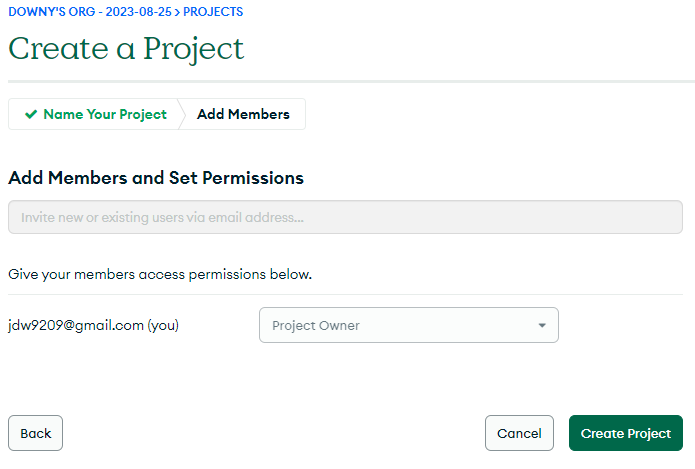Click the "Project Owner" text in the dropdown
Image resolution: width=695 pixels, height=469 pixels.
click(316, 325)
